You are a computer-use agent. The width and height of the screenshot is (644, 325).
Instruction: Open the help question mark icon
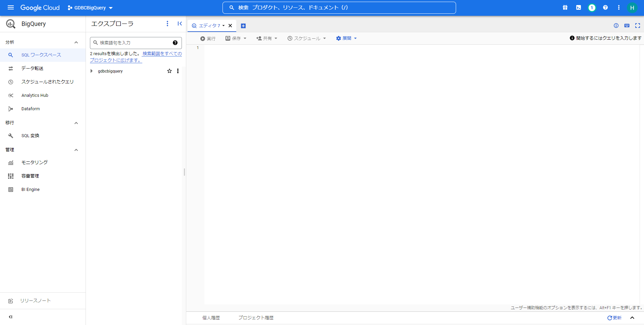tap(605, 7)
